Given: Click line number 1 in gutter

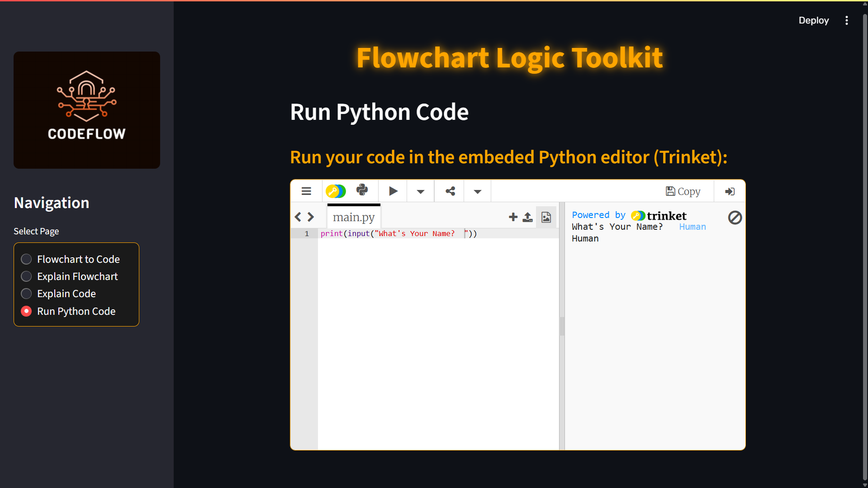Looking at the screenshot, I should [307, 234].
